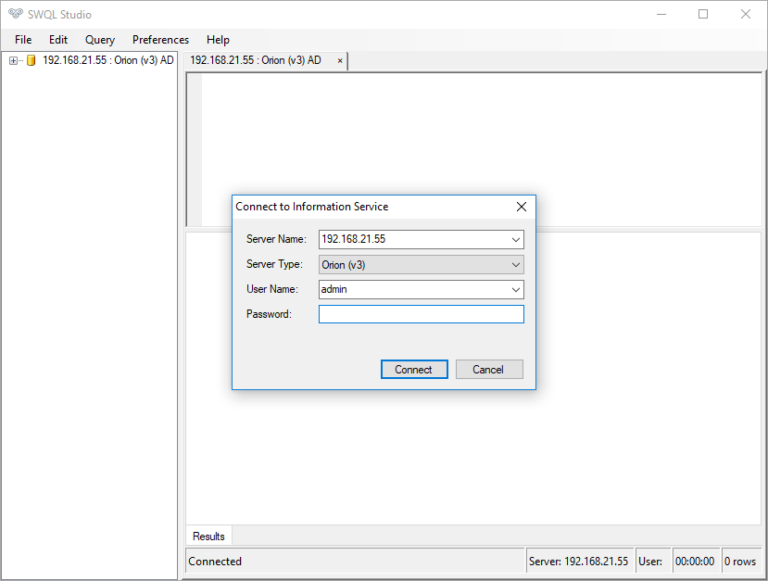Viewport: 768px width, 581px height.
Task: Click the yellow database icon in tree
Action: (x=30, y=60)
